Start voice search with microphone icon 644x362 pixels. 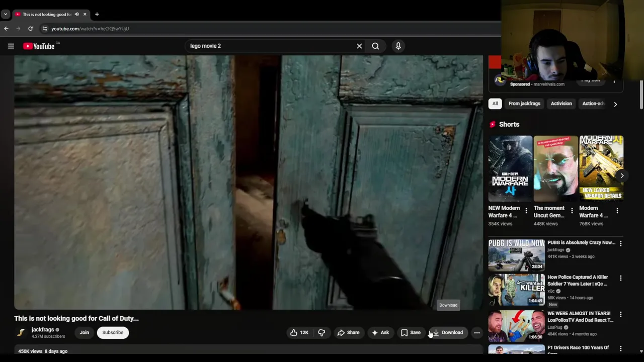pyautogui.click(x=398, y=46)
